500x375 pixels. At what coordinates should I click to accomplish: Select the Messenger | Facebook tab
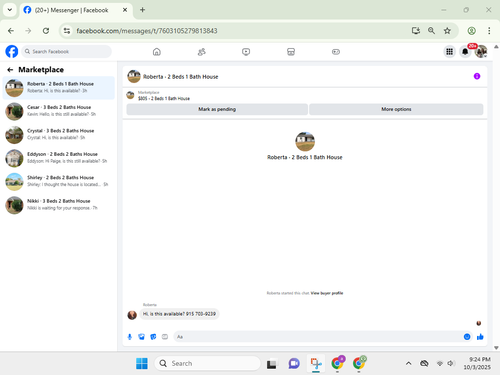click(76, 10)
